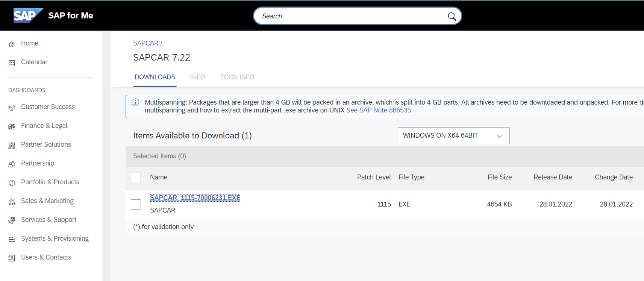Click the Systems & Provisioning icon
The width and height of the screenshot is (644, 281).
[x=12, y=239]
